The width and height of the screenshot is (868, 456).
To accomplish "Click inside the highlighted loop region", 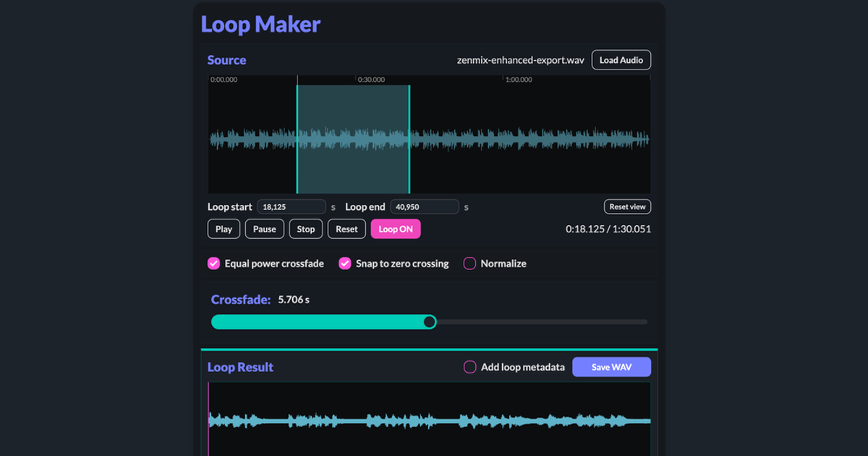I will (353, 139).
